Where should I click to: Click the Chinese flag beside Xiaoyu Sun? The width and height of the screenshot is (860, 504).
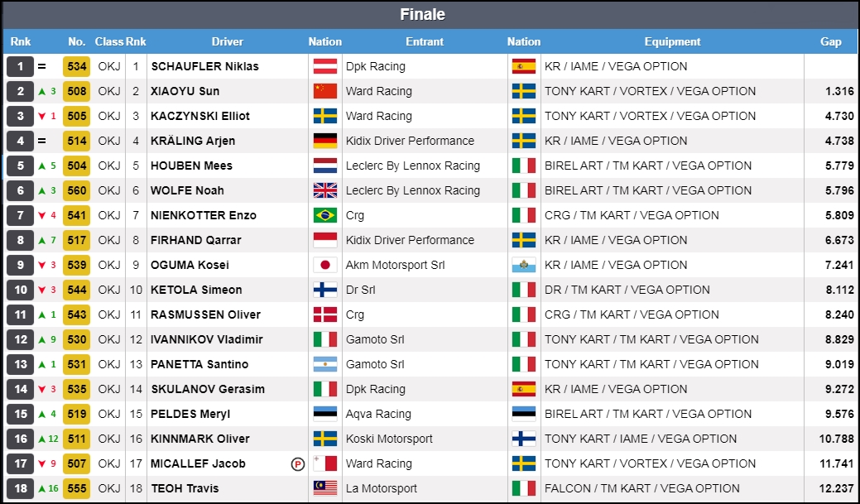tap(324, 91)
